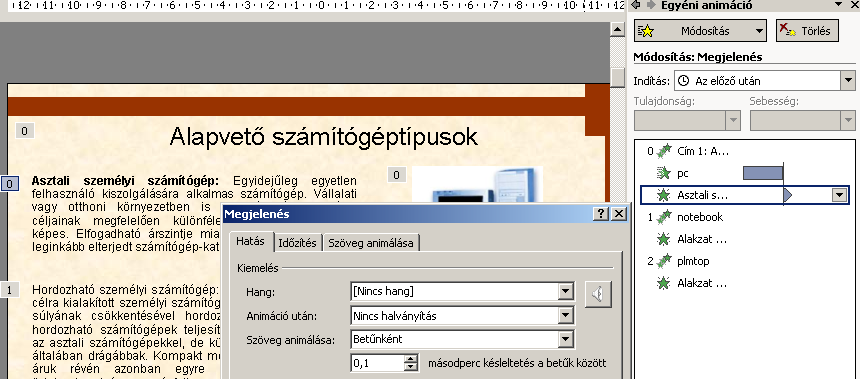Click the back arrow in the task pane header
860x379 pixels.
[636, 5]
